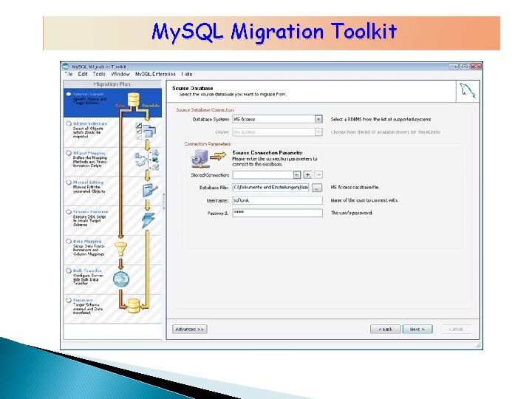Select the Manual Editing step radio button

[x=69, y=183]
